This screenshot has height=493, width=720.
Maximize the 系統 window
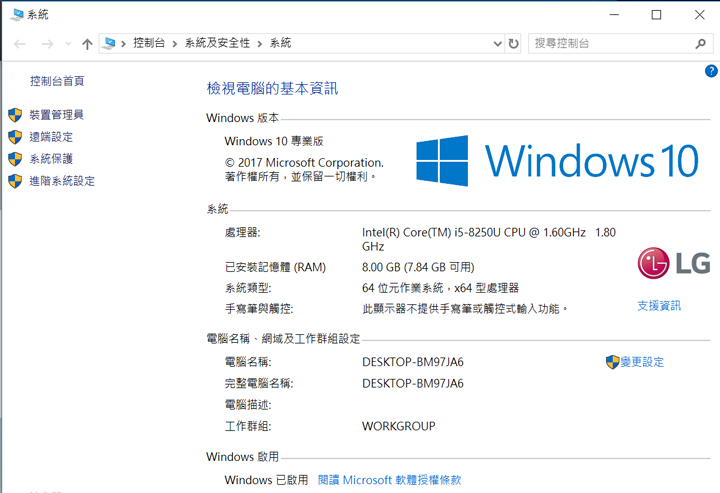point(657,15)
